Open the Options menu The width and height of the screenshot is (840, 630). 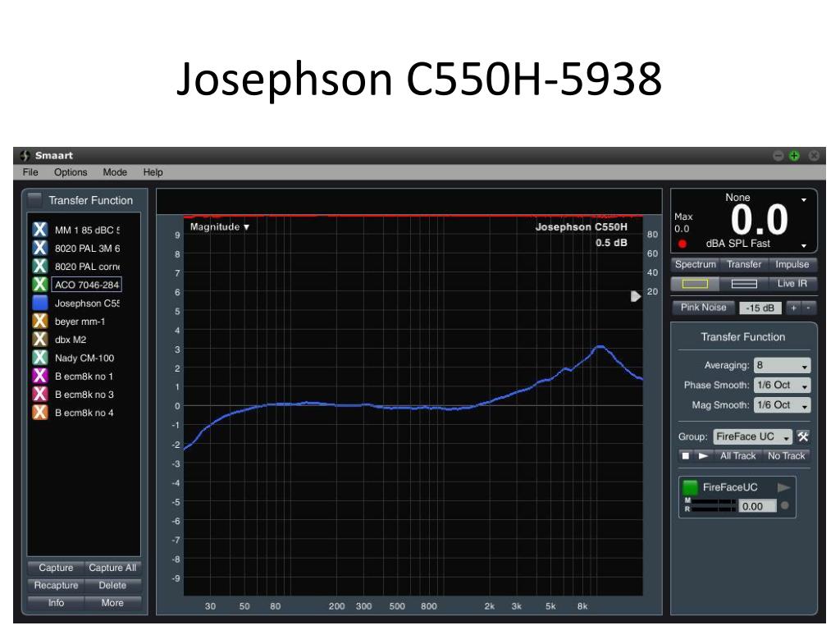coord(71,172)
